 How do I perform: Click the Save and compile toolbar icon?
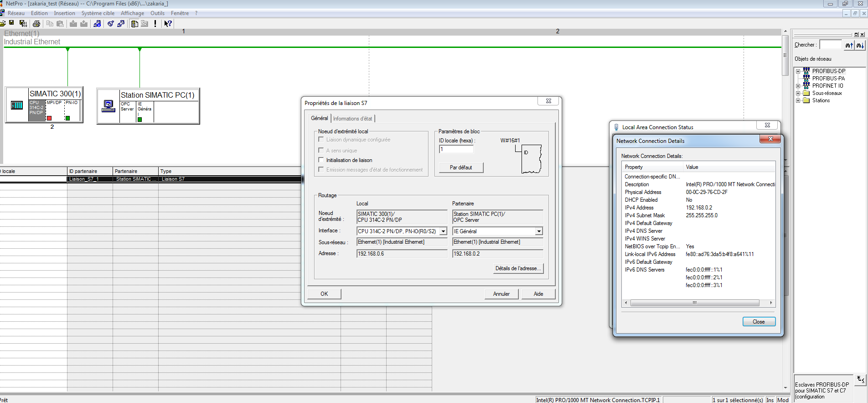pyautogui.click(x=23, y=23)
